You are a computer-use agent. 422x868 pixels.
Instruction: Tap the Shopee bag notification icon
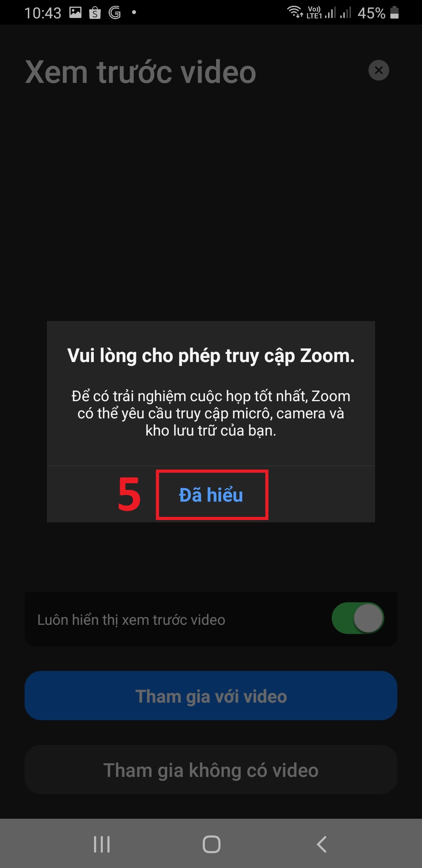[x=95, y=13]
